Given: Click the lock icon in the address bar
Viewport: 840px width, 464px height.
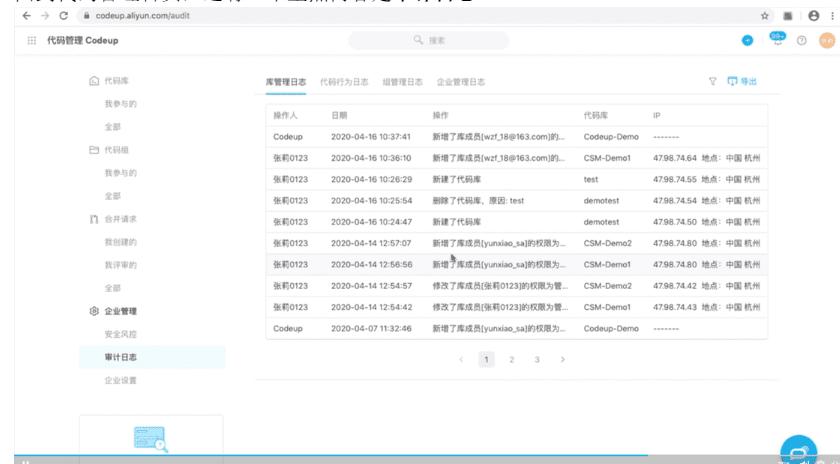Looking at the screenshot, I should coord(86,16).
